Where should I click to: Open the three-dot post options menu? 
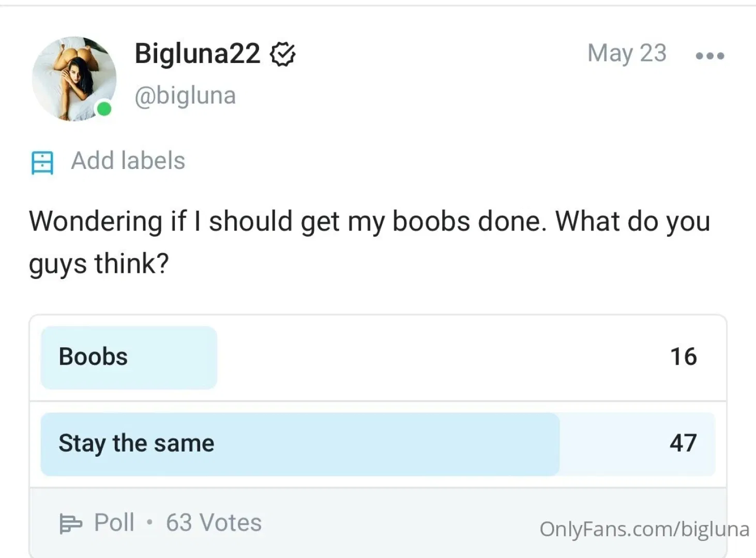709,56
